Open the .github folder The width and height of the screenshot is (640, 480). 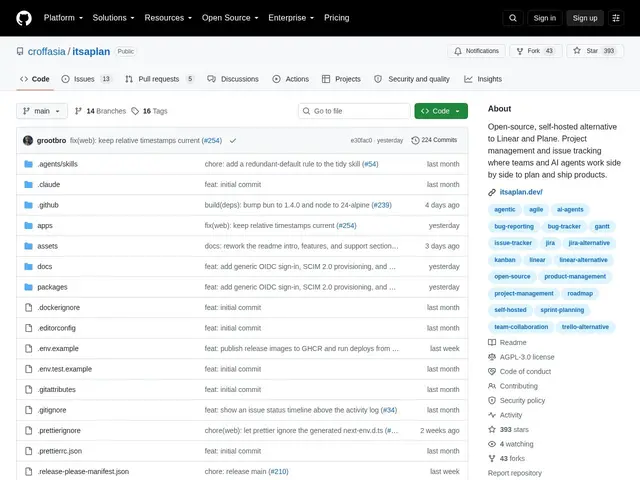pos(48,205)
